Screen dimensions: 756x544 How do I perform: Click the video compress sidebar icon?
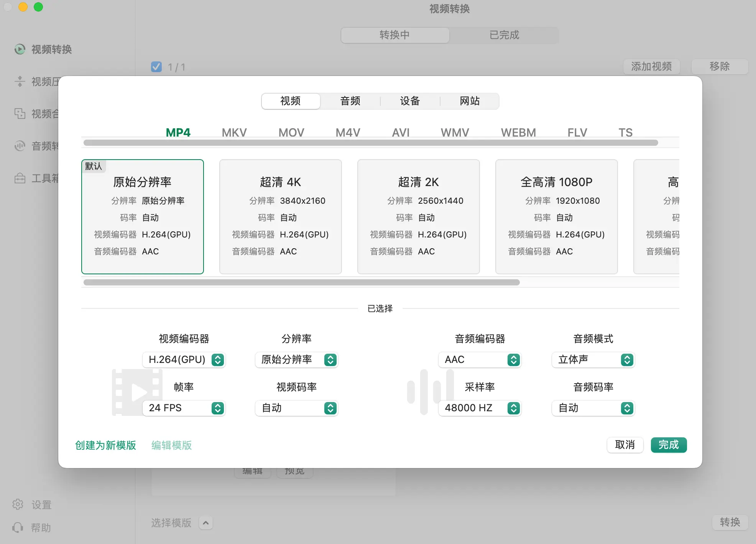(x=20, y=81)
